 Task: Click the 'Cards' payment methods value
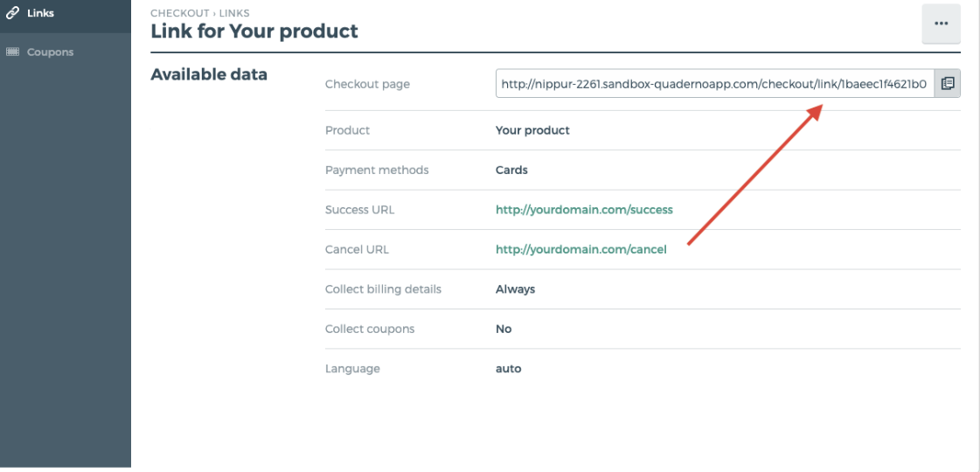point(511,170)
